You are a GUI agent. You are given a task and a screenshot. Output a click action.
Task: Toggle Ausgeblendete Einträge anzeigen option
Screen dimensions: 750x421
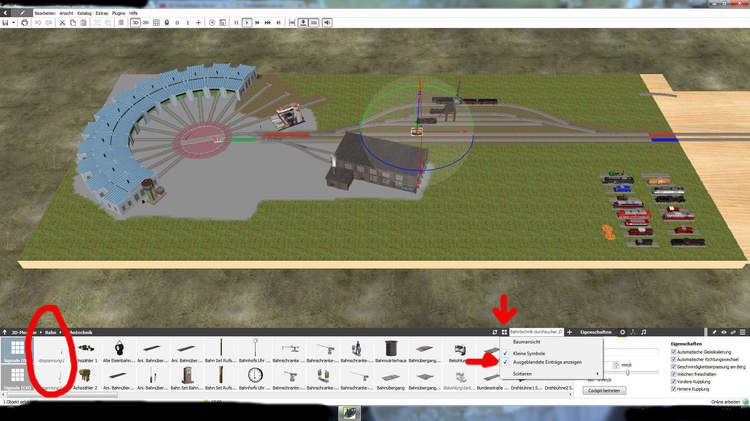coord(551,362)
